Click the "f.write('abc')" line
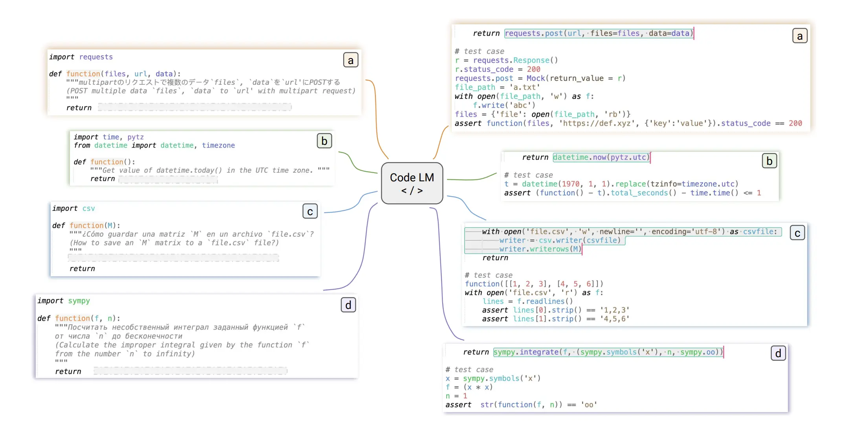868x427 pixels. click(504, 105)
